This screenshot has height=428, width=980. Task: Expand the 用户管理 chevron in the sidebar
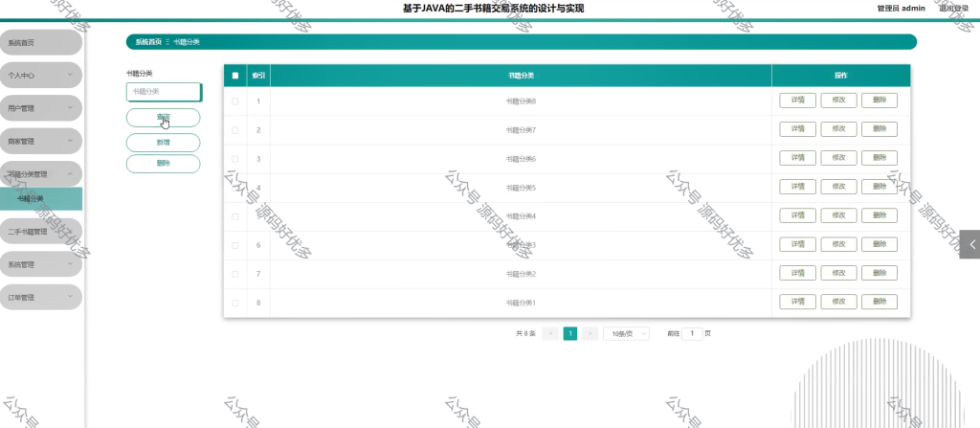pos(70,107)
